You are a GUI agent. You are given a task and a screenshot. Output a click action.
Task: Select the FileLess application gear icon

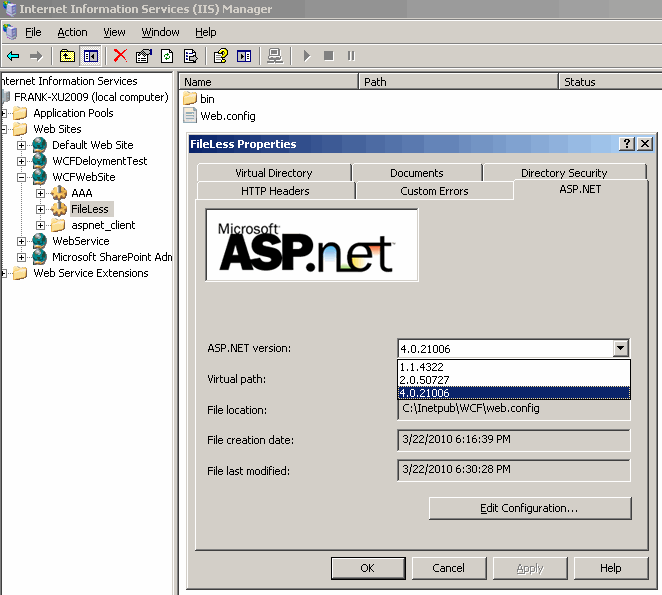point(59,209)
